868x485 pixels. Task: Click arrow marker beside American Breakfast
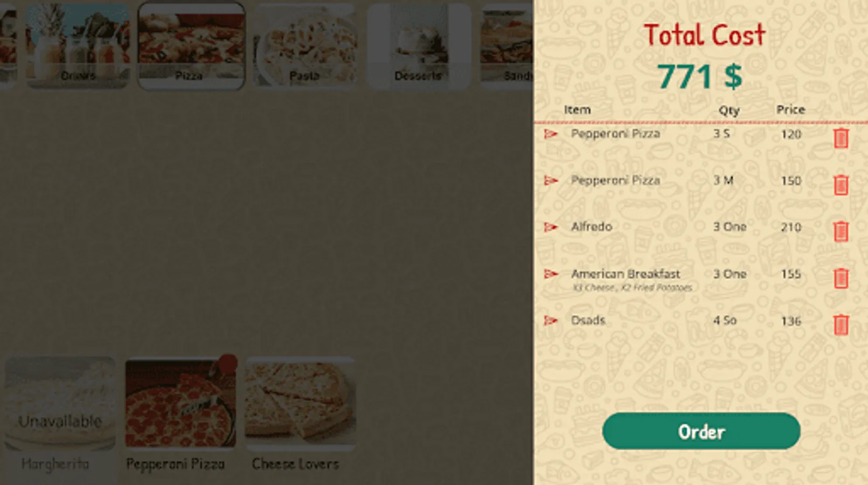pyautogui.click(x=551, y=274)
